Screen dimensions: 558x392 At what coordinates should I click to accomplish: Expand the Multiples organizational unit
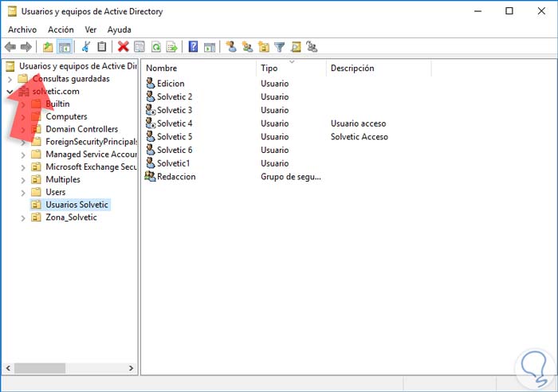point(23,180)
